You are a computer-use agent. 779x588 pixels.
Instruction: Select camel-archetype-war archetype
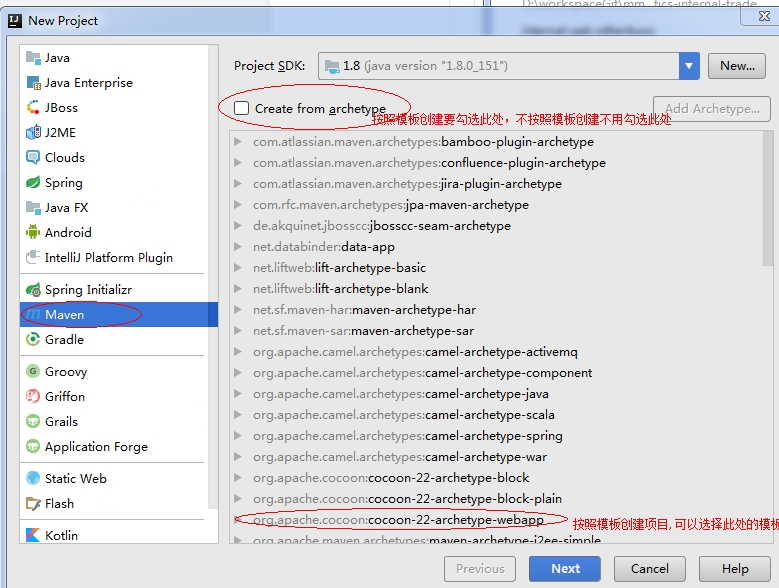(x=400, y=456)
